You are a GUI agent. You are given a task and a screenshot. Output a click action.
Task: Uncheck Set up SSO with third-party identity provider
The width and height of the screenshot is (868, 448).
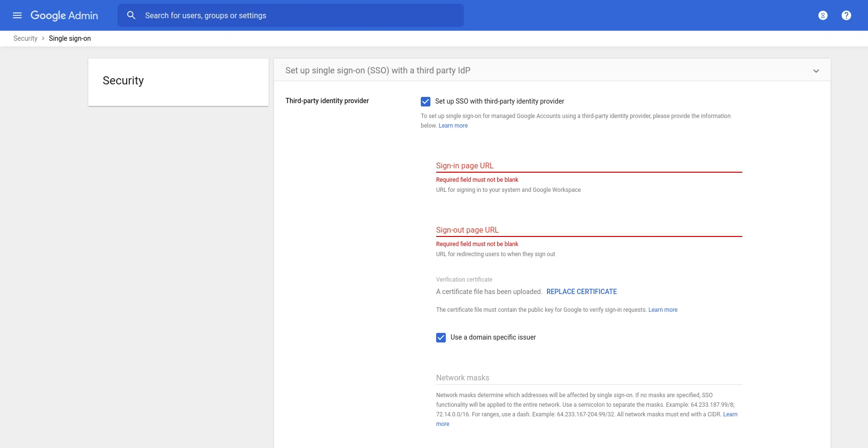[x=425, y=101]
